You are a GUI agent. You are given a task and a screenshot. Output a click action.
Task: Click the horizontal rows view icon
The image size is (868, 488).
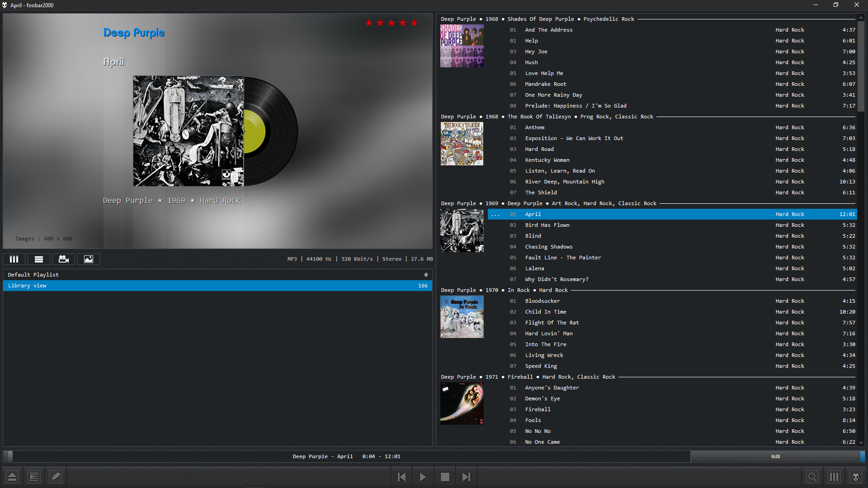point(39,259)
